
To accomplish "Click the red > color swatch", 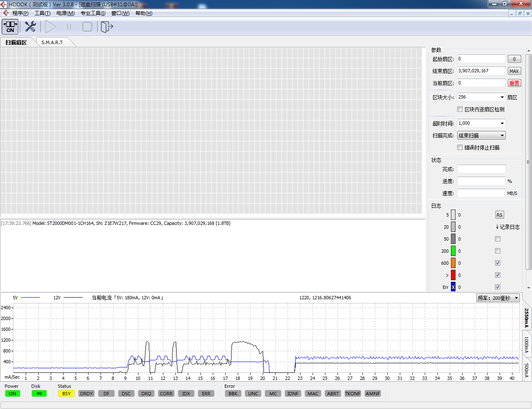I will coord(453,275).
